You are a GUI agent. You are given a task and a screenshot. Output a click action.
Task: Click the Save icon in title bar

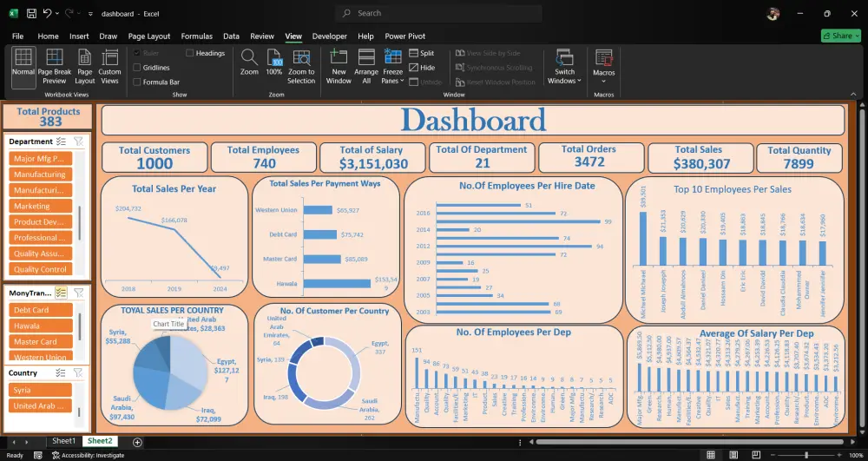coord(31,13)
